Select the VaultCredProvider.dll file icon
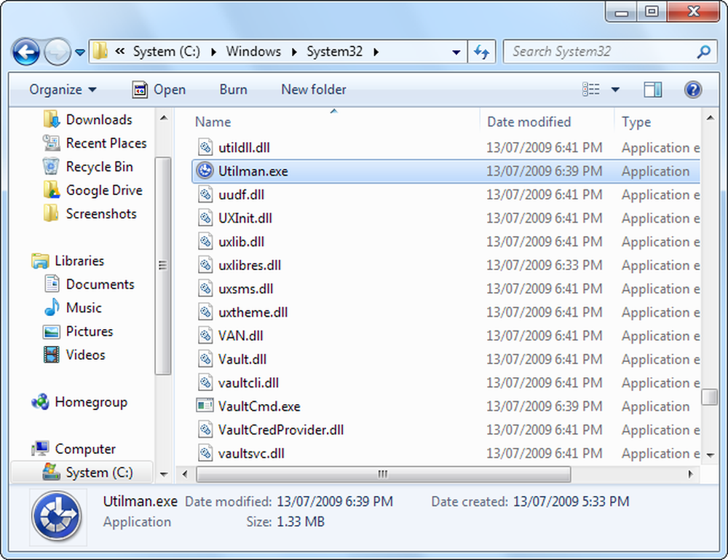Image resolution: width=728 pixels, height=560 pixels. 205,430
